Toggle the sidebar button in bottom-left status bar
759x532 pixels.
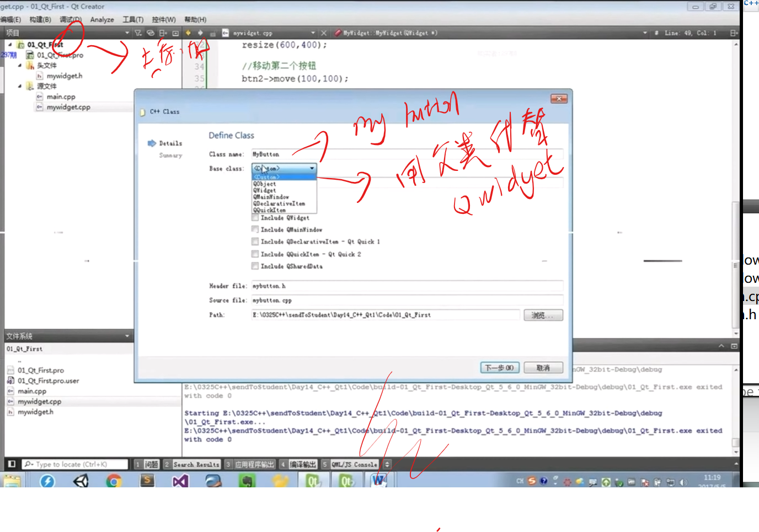pyautogui.click(x=12, y=464)
